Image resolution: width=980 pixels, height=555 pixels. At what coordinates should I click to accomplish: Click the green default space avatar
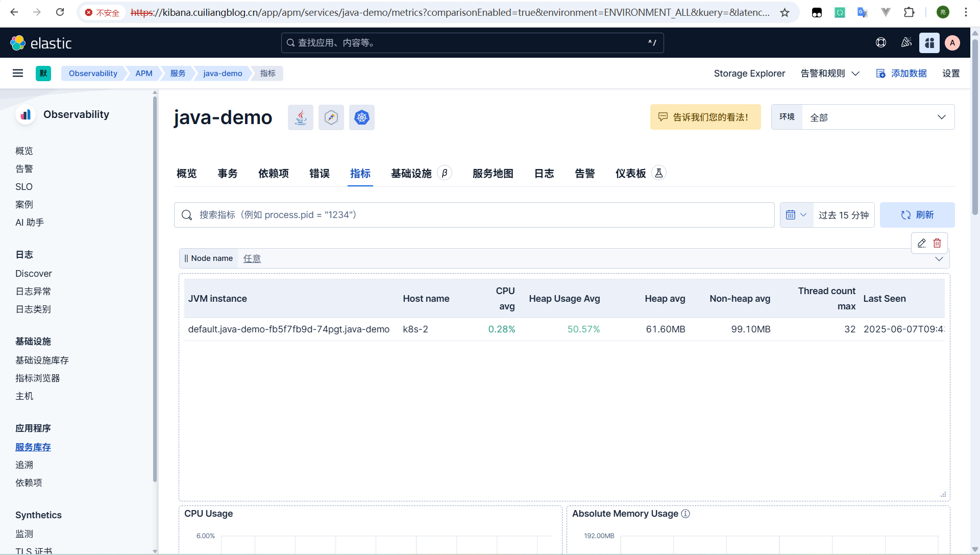43,73
